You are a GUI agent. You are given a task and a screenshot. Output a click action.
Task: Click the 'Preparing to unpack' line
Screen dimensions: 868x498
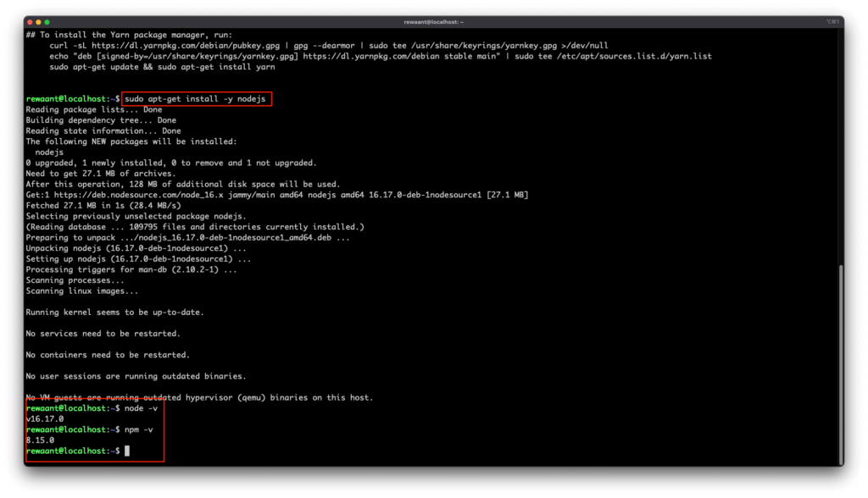[x=187, y=237]
